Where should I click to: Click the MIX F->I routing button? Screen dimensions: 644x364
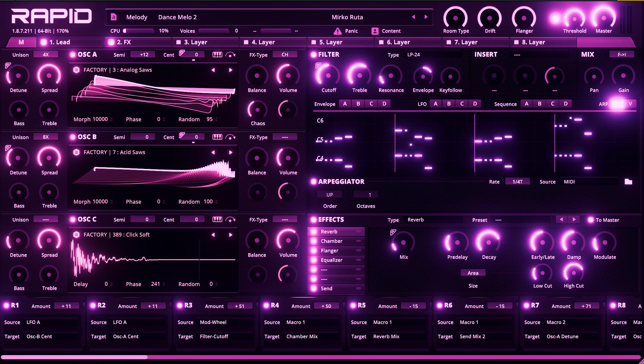pyautogui.click(x=622, y=55)
